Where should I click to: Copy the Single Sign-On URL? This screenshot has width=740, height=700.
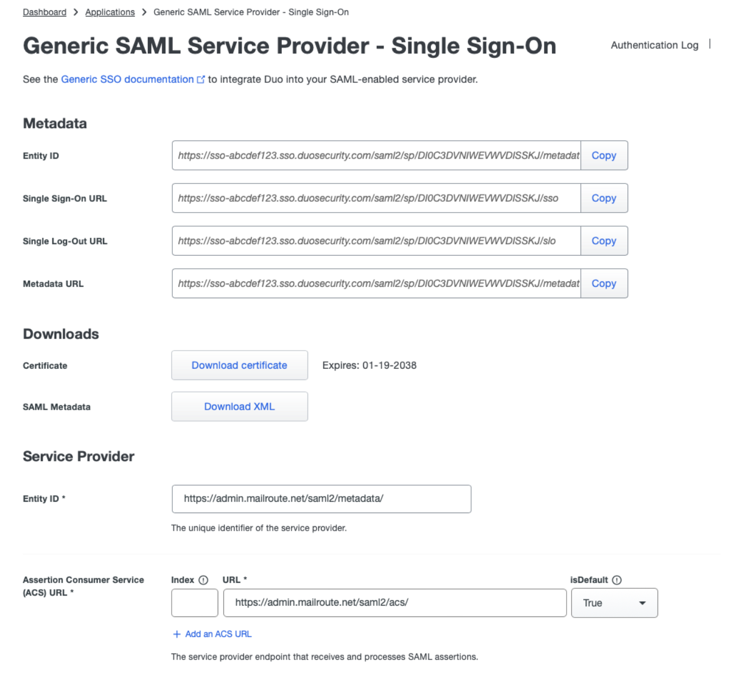tap(604, 198)
